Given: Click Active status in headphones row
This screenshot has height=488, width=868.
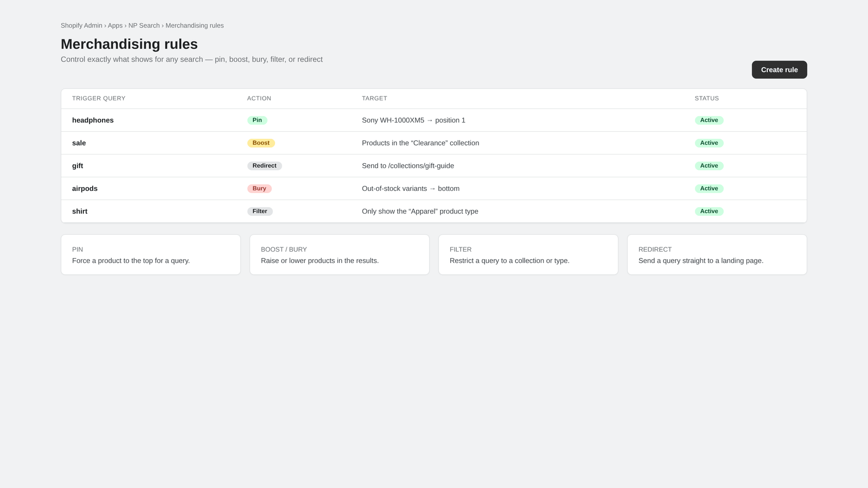Looking at the screenshot, I should click(x=709, y=120).
